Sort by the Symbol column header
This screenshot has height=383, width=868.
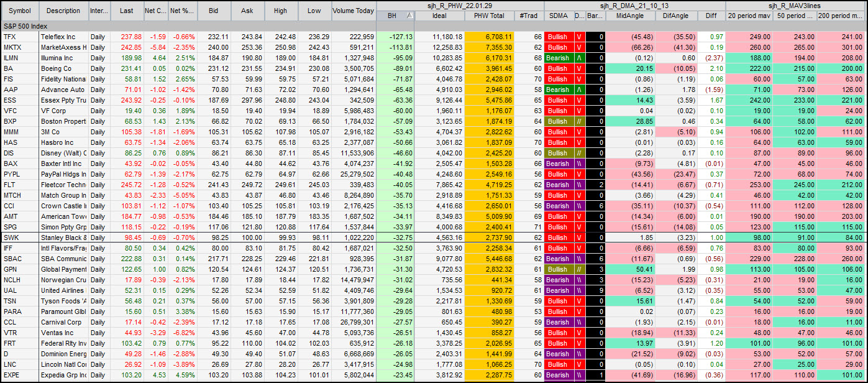click(21, 11)
